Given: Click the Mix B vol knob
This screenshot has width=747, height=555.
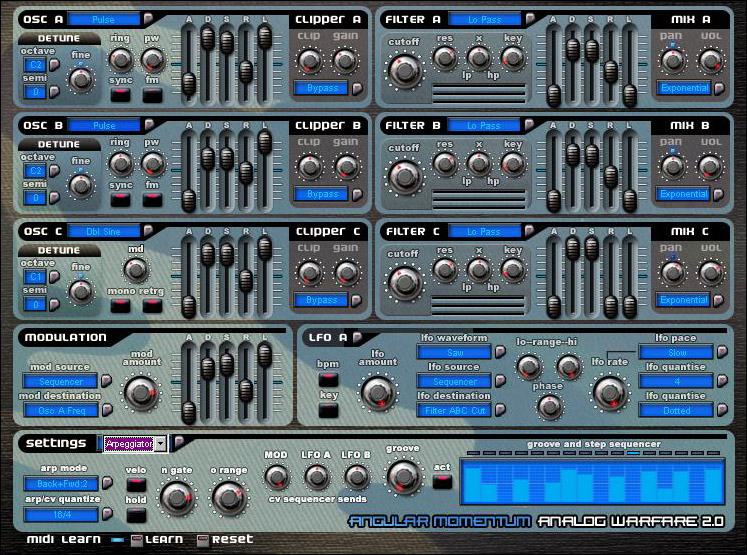Looking at the screenshot, I should pyautogui.click(x=710, y=166).
